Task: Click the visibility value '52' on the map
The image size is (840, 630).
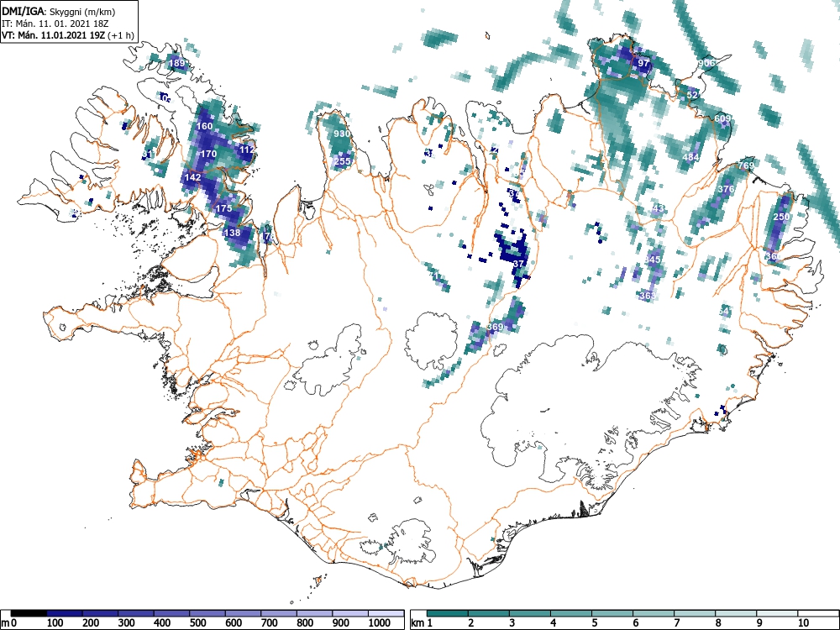Action: coord(693,95)
